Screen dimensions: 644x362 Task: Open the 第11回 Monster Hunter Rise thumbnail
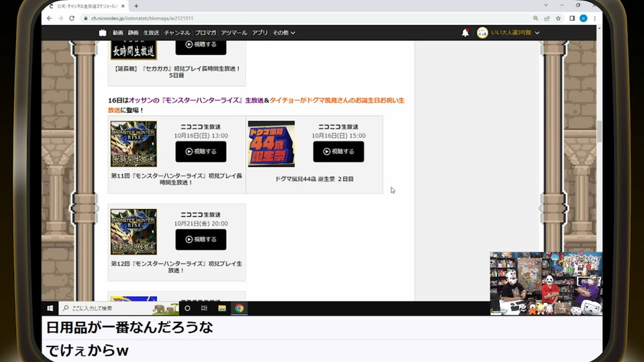click(133, 143)
